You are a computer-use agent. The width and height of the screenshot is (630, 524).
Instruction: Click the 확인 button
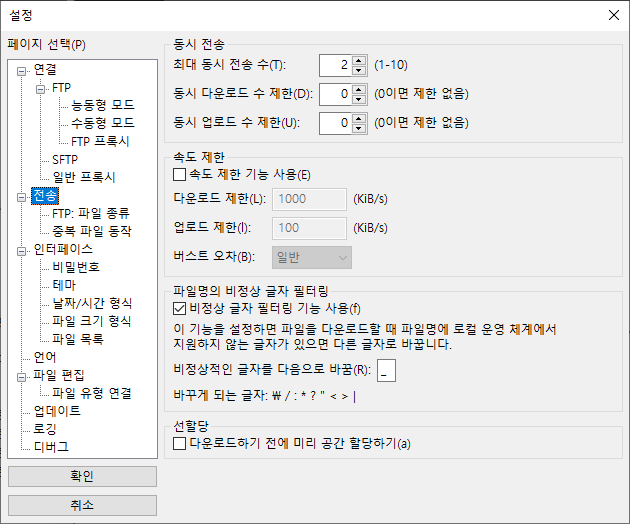click(82, 476)
